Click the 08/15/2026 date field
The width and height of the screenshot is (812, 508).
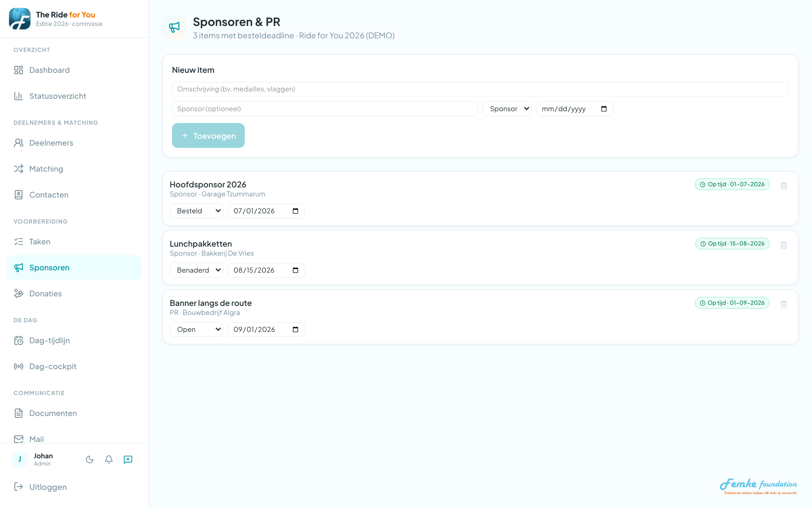pos(266,270)
